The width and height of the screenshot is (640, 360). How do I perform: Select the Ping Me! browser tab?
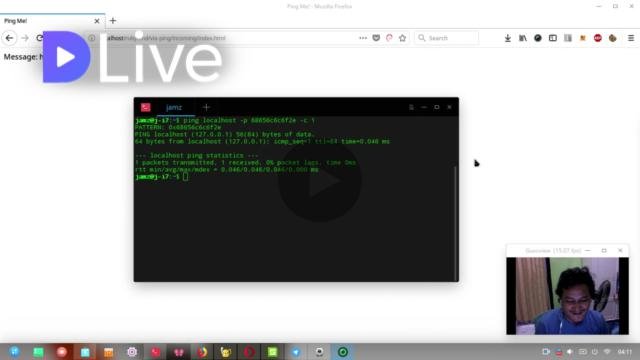[x=52, y=21]
